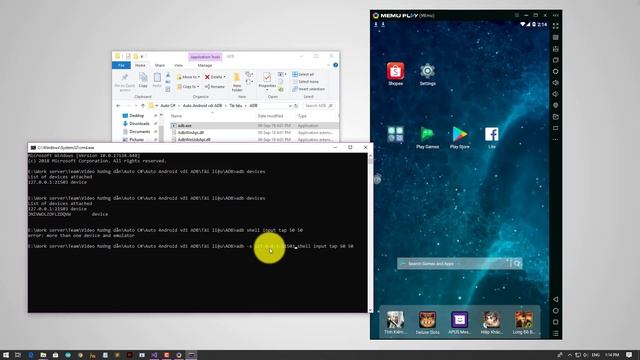
Task: Open action center notification icon
Action: [x=629, y=355]
